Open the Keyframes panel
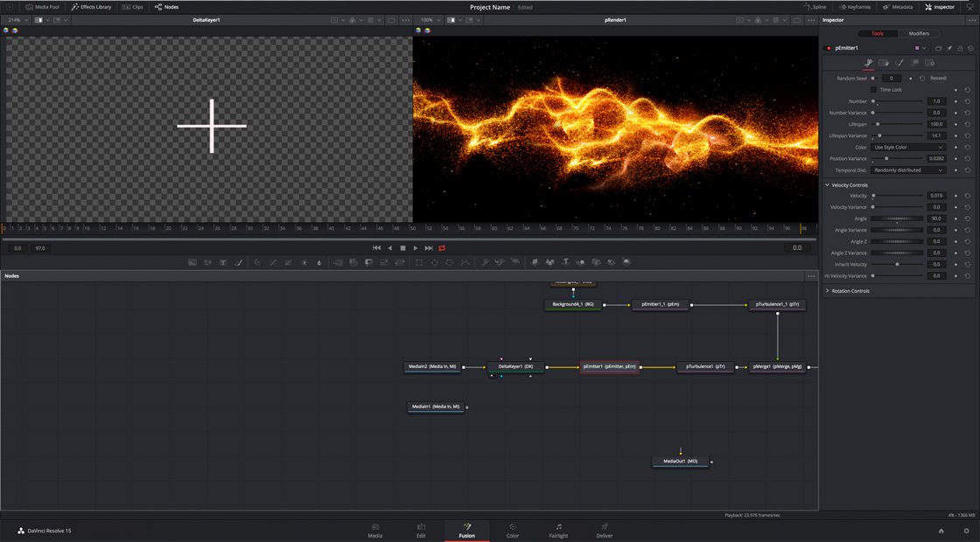The image size is (980, 542). pyautogui.click(x=855, y=7)
